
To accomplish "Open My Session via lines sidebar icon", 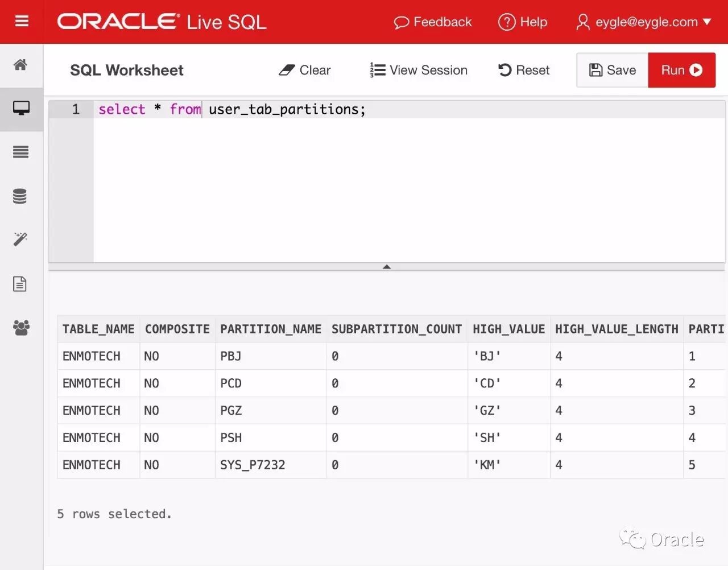I will point(21,152).
